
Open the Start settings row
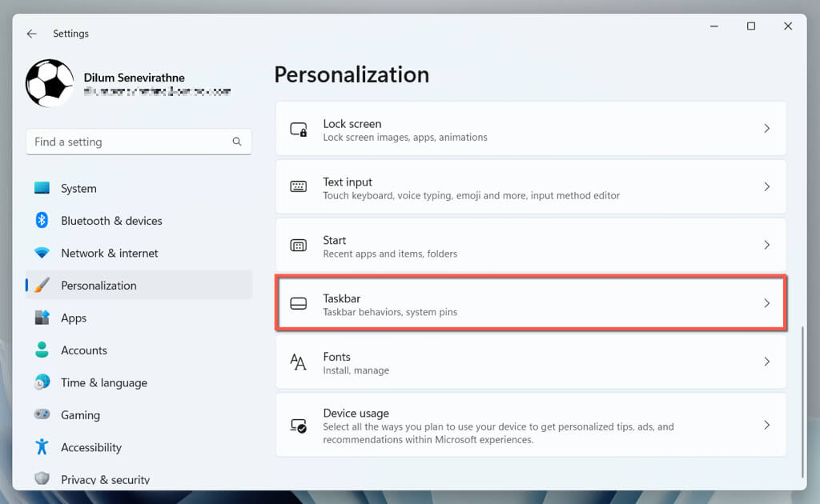point(530,246)
